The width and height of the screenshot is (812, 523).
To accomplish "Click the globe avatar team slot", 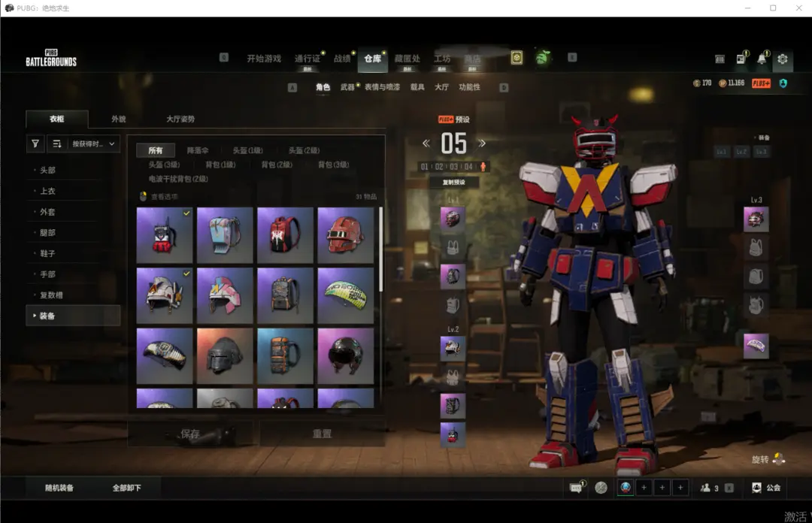I will point(626,487).
